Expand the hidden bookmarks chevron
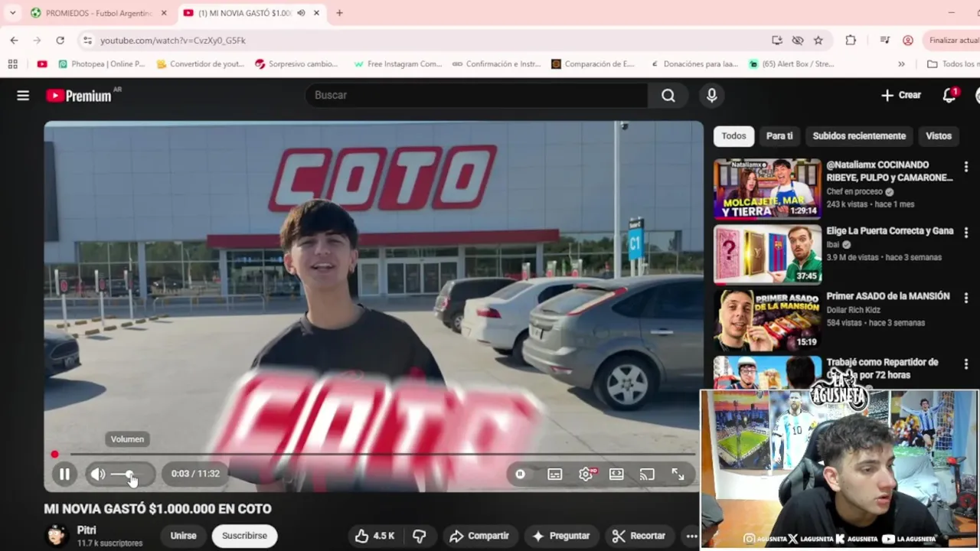This screenshot has height=551, width=980. tap(901, 64)
